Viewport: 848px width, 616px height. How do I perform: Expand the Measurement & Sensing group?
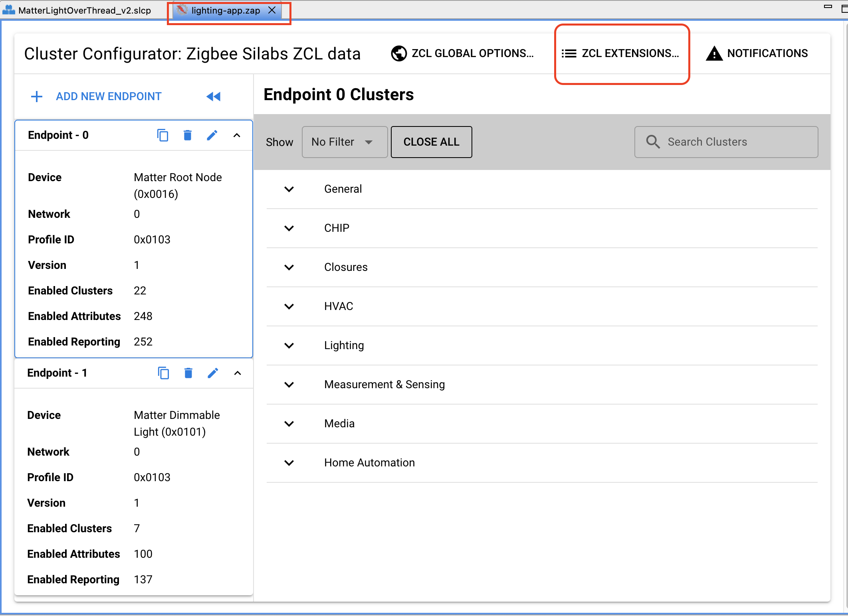coord(289,385)
